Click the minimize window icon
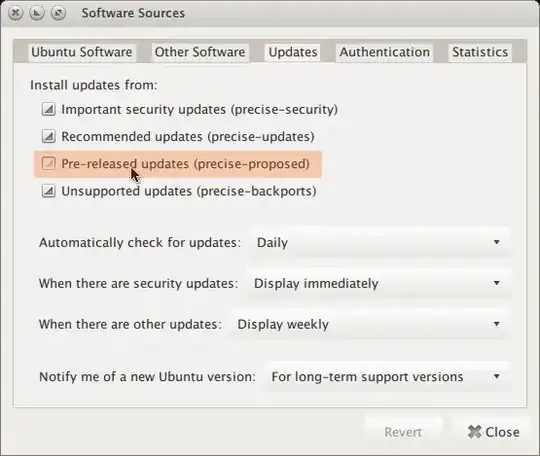The height and width of the screenshot is (456, 540). click(37, 13)
